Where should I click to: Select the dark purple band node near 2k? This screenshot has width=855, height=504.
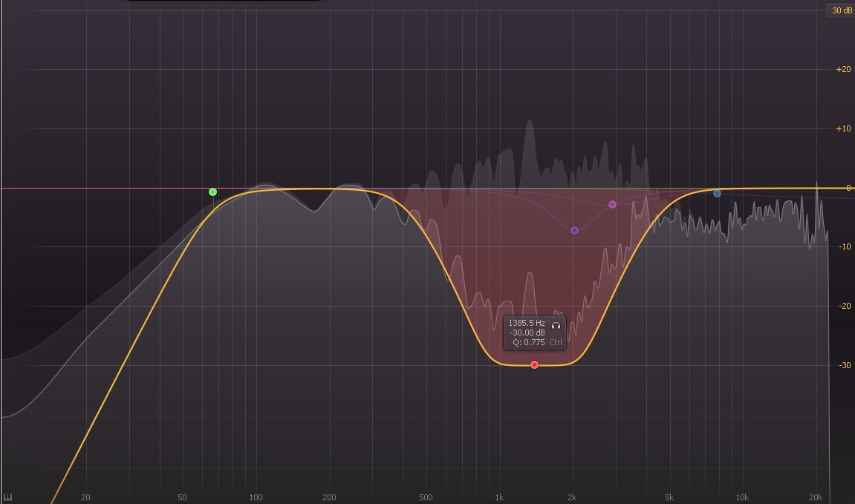pos(574,231)
